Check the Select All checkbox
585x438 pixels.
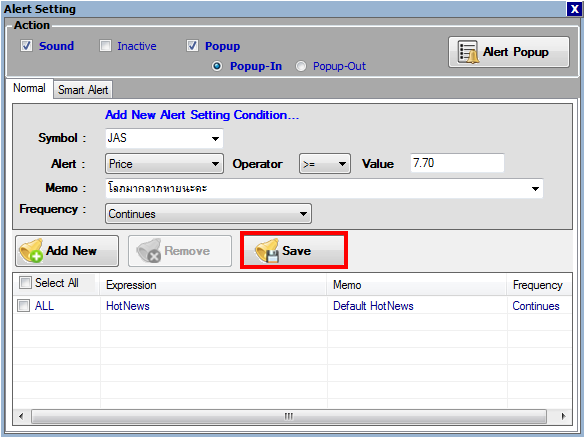coord(25,282)
